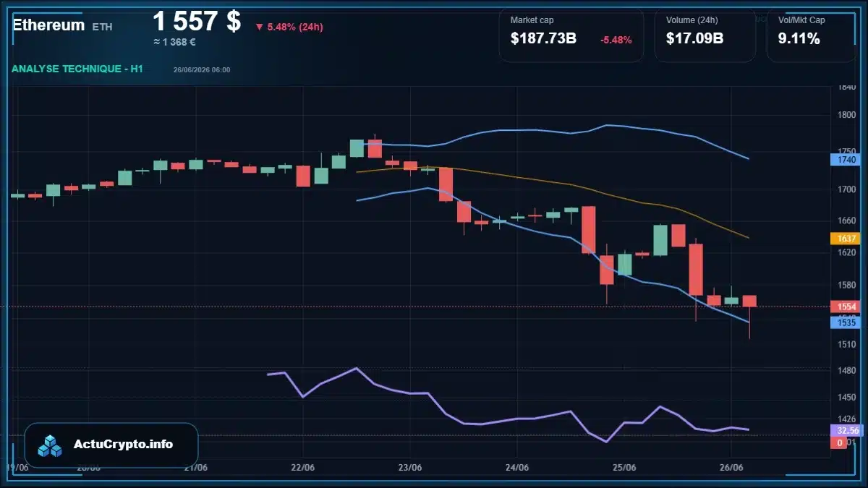This screenshot has width=868, height=488.
Task: Click the Ethereum title
Action: [x=48, y=25]
